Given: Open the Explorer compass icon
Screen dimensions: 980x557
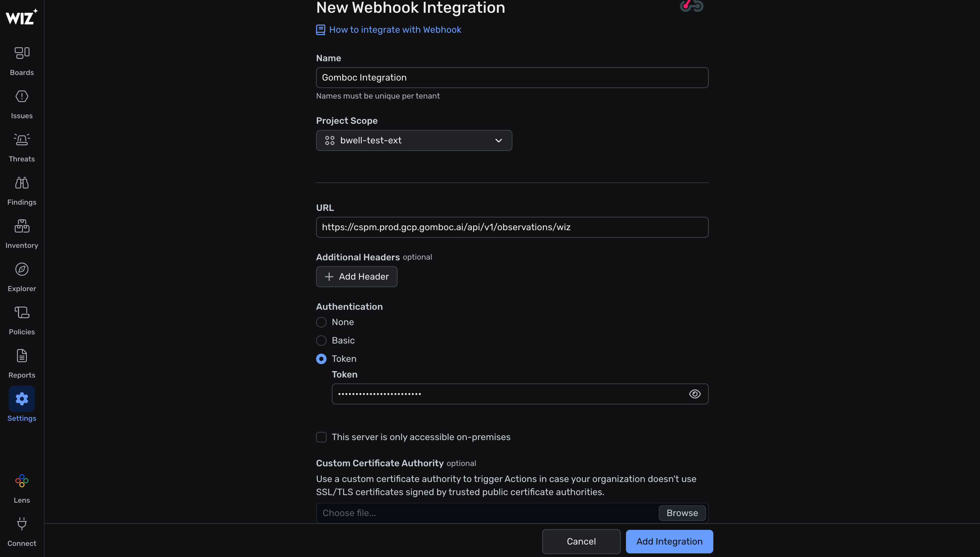Looking at the screenshot, I should [22, 269].
